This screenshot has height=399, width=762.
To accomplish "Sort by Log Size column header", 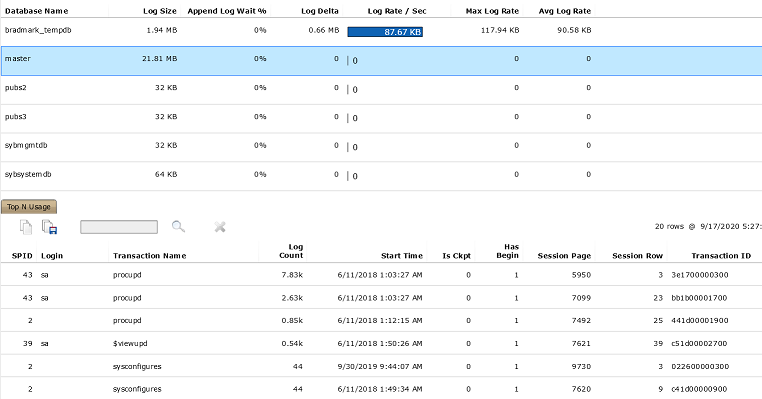I will coord(160,11).
